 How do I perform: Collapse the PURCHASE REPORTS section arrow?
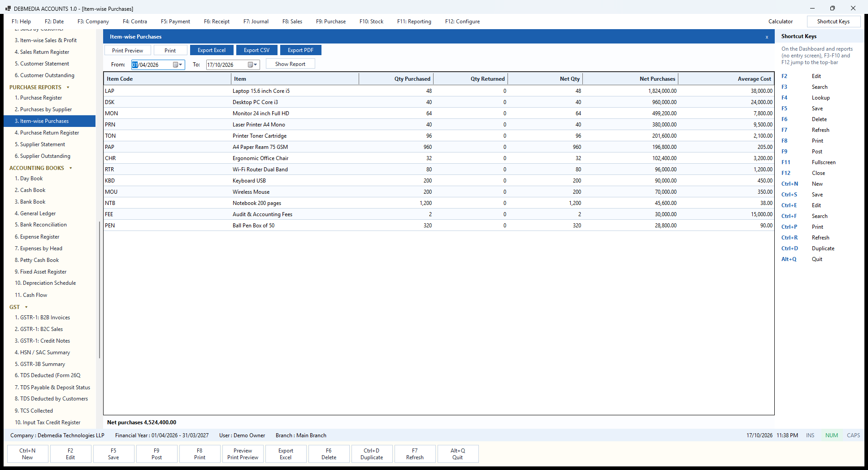[68, 87]
